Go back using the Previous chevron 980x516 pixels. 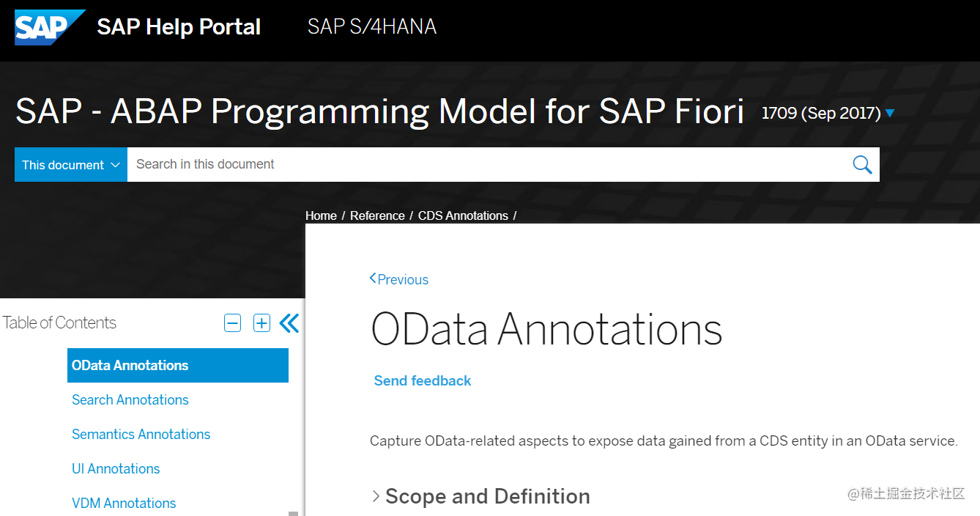(398, 279)
